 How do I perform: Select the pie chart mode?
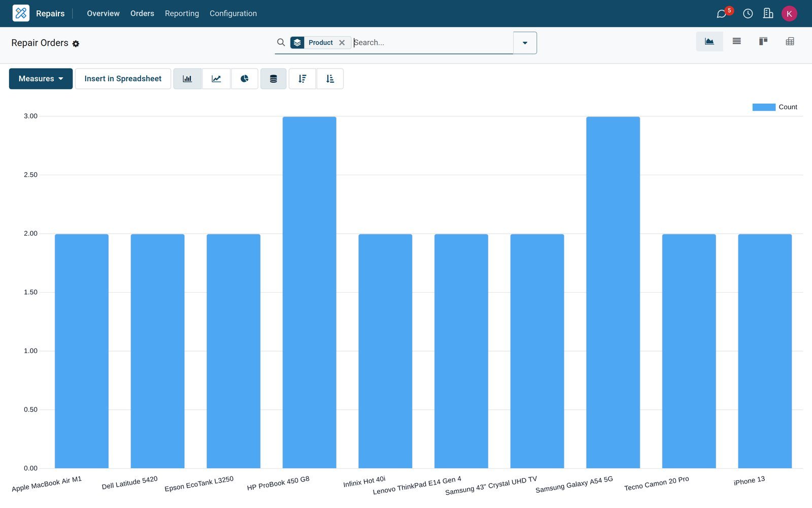(x=245, y=79)
